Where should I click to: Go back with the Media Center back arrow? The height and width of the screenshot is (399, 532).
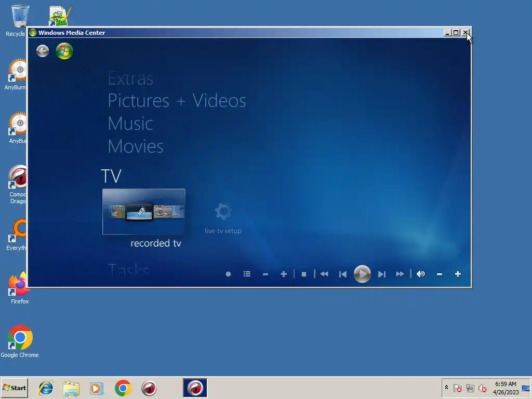tap(43, 51)
